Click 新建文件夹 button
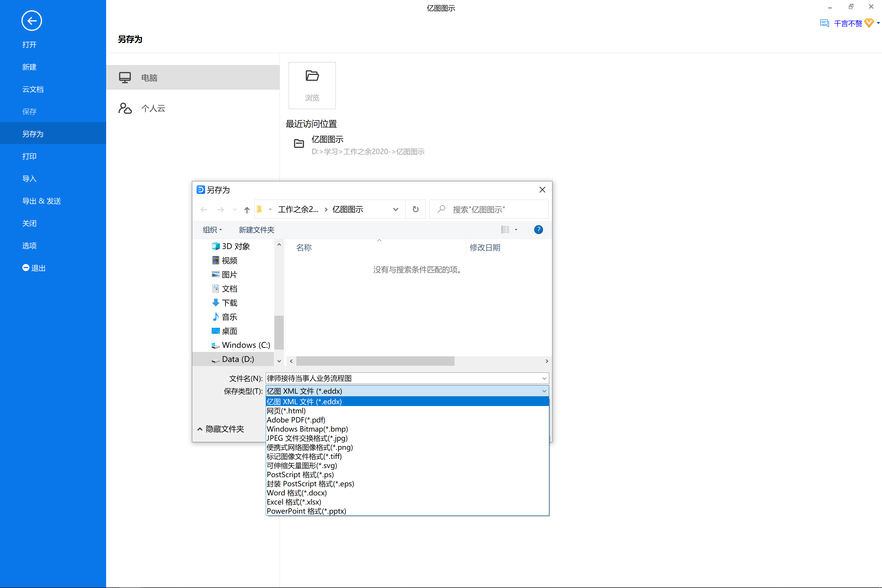 click(256, 230)
